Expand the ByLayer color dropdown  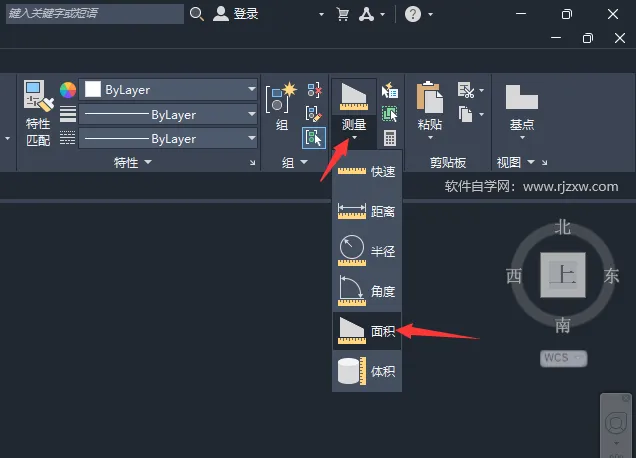(168, 90)
